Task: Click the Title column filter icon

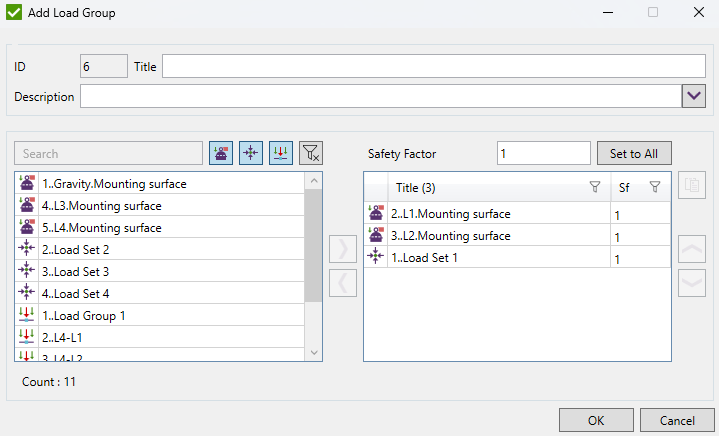Action: click(x=595, y=187)
